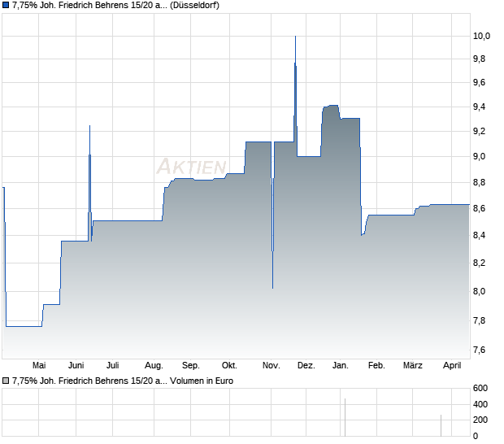The image size is (504, 444).
Task: Click the 'Okt.' month label
Action: pyautogui.click(x=229, y=366)
